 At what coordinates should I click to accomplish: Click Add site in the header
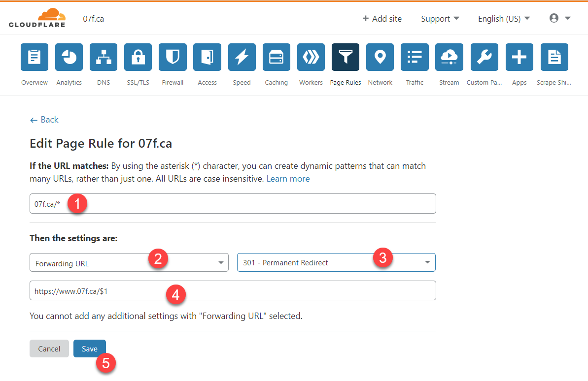pyautogui.click(x=382, y=19)
